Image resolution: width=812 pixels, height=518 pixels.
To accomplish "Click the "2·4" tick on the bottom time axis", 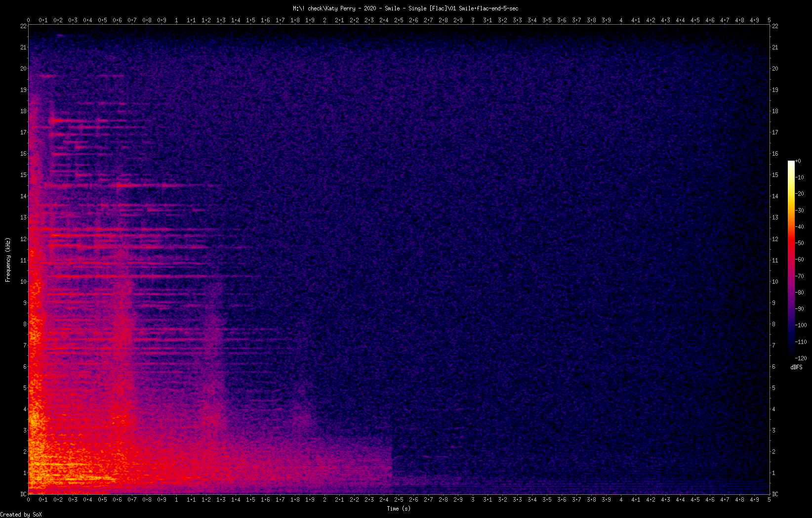I will [384, 500].
